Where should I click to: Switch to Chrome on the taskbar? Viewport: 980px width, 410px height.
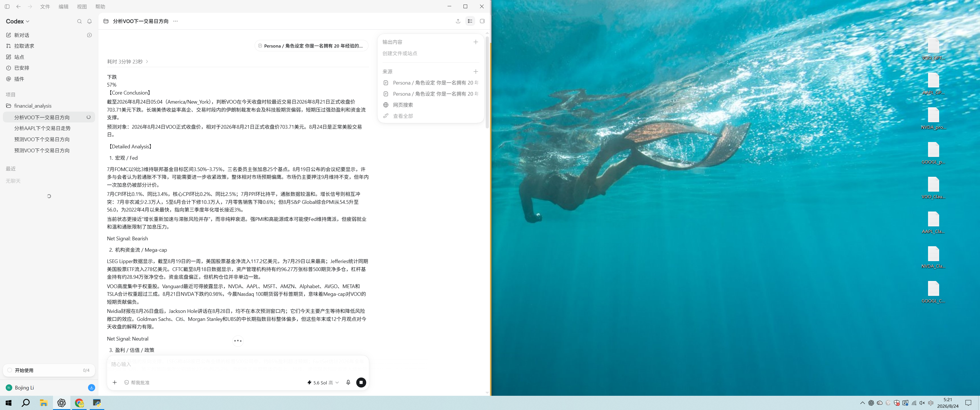(x=79, y=403)
